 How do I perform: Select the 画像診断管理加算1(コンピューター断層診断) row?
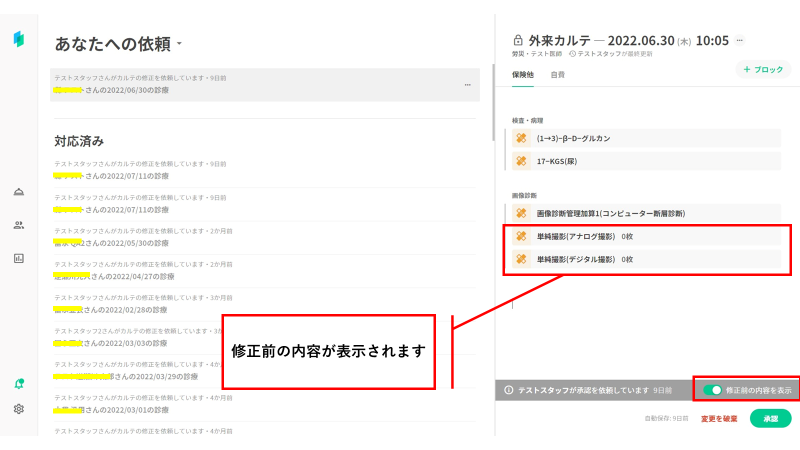point(646,213)
